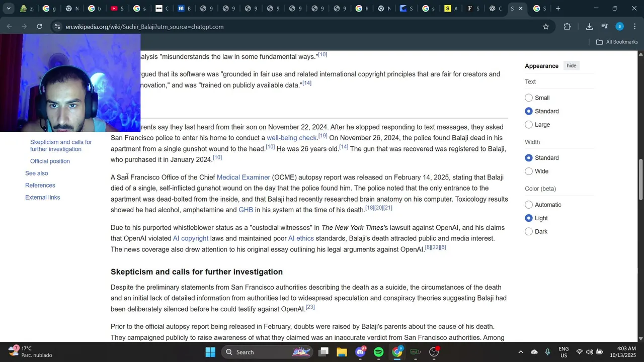Select Small text size
The height and width of the screenshot is (362, 644).
(x=529, y=98)
